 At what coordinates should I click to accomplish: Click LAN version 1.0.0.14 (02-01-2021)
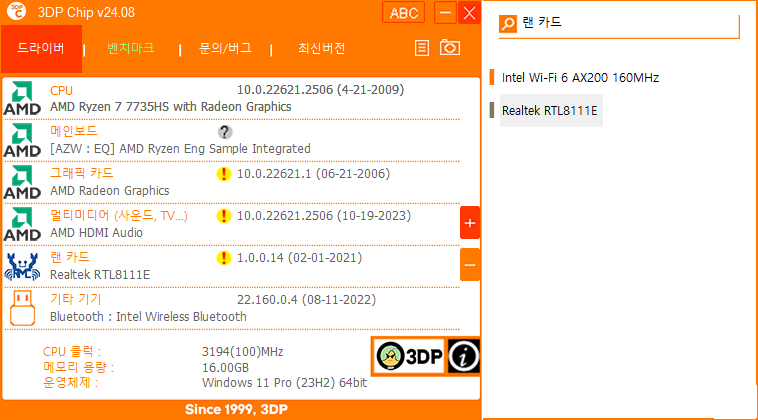(299, 258)
